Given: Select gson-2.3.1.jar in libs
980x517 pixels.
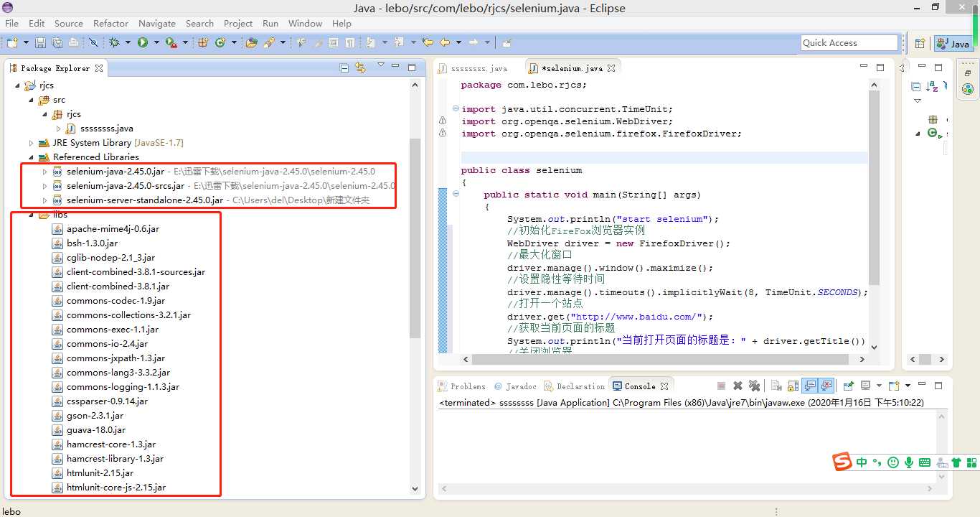Looking at the screenshot, I should tap(95, 416).
